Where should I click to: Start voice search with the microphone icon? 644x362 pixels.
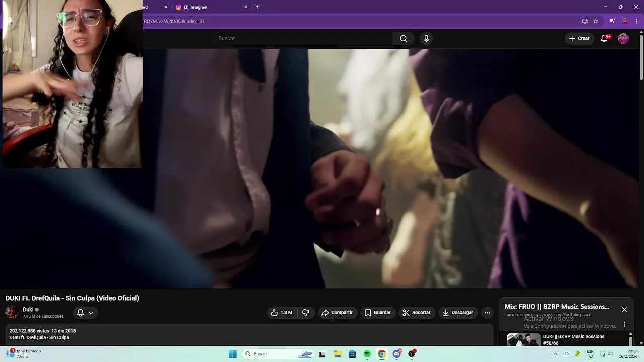pos(426,38)
